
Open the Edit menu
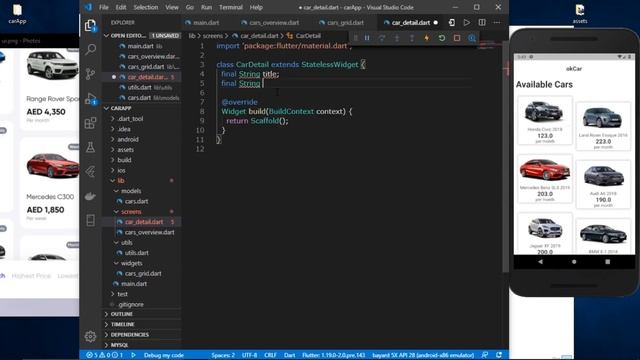(x=121, y=7)
